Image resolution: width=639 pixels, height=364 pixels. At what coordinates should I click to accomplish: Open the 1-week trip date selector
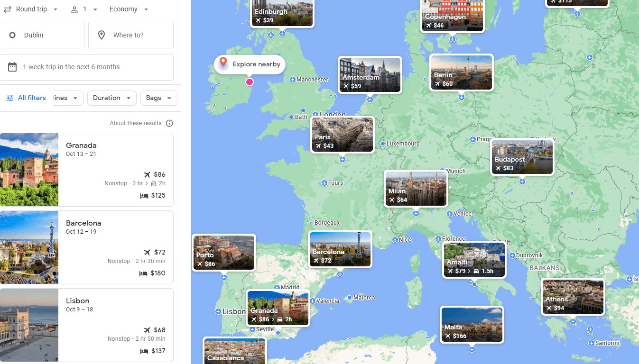point(87,67)
